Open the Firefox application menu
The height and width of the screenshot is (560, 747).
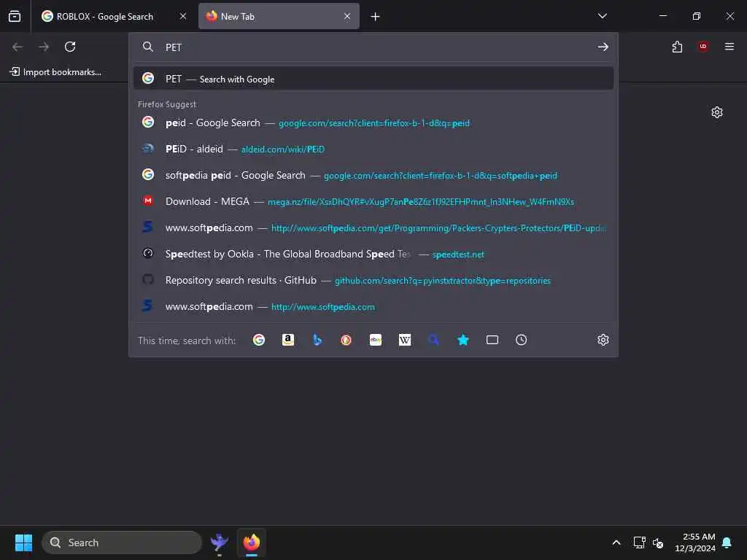pos(729,47)
